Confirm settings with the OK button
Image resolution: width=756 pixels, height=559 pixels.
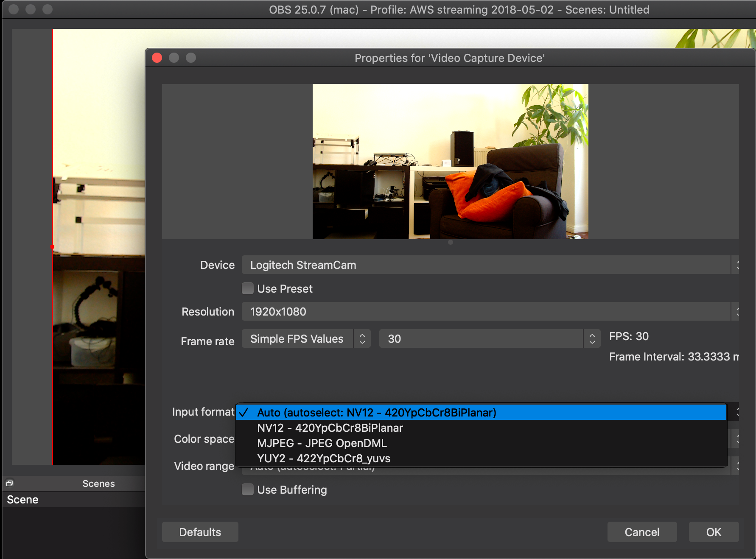(x=713, y=532)
